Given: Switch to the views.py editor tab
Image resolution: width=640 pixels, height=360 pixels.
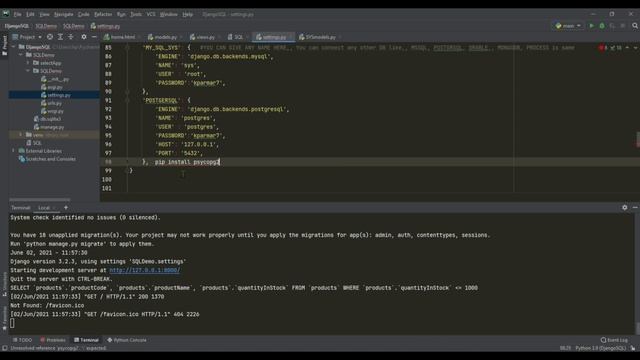Looking at the screenshot, I should [x=204, y=37].
